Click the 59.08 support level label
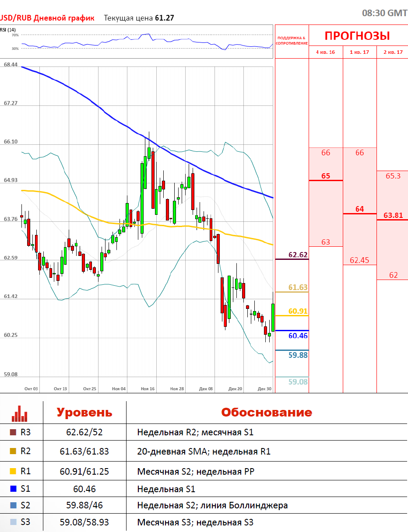Image resolution: width=408 pixels, height=532 pixels. pyautogui.click(x=298, y=382)
